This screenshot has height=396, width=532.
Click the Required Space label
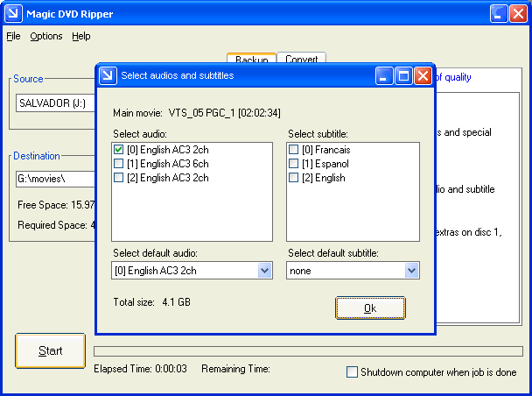56,225
